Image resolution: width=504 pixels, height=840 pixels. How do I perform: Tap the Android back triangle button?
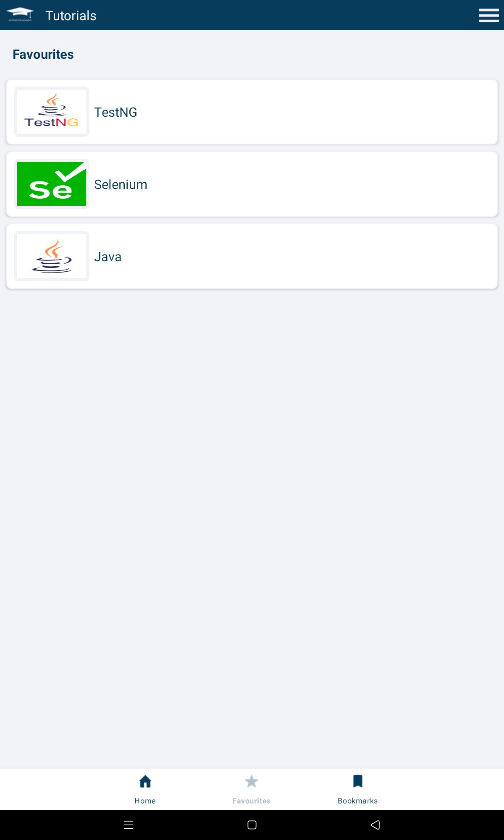[375, 825]
